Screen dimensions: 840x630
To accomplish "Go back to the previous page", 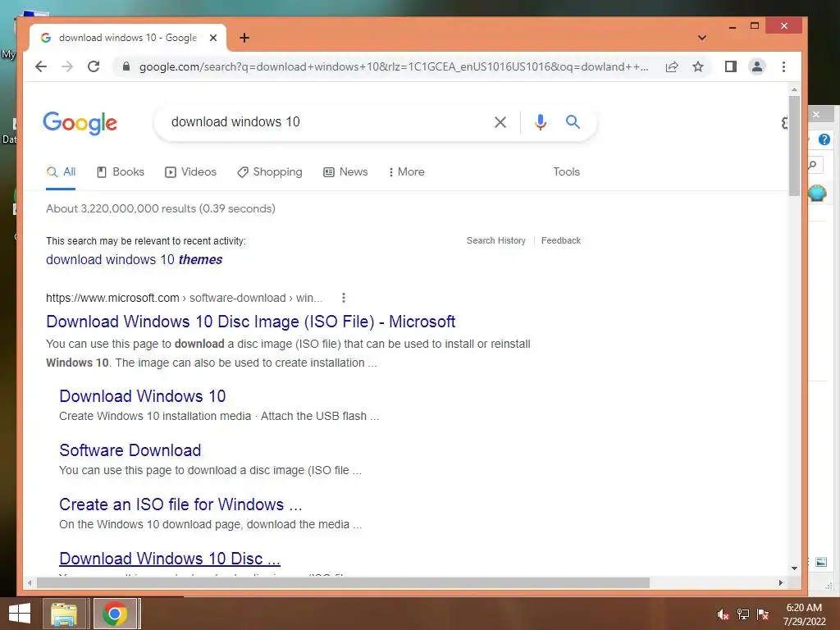I will (x=41, y=66).
